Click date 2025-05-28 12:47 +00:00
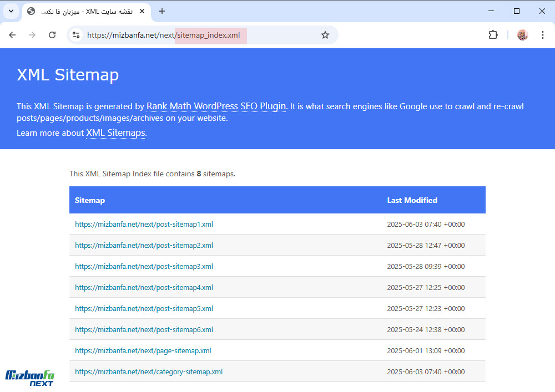Screen dimensions: 555x392 (x=426, y=245)
